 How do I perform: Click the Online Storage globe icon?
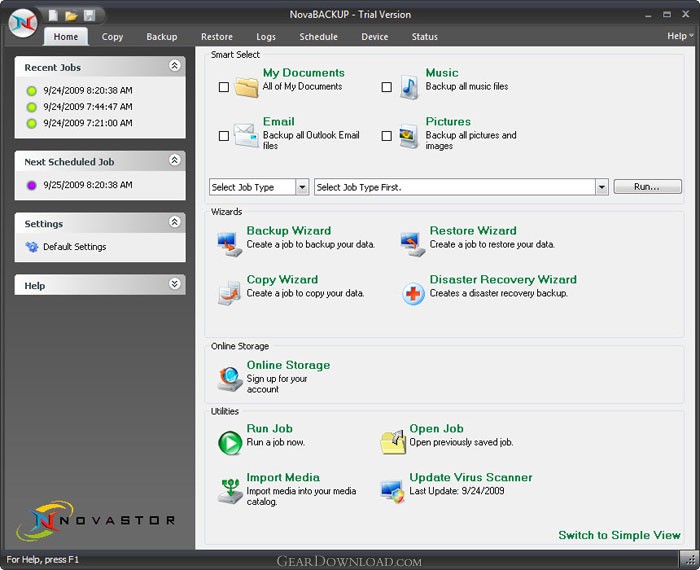(230, 379)
